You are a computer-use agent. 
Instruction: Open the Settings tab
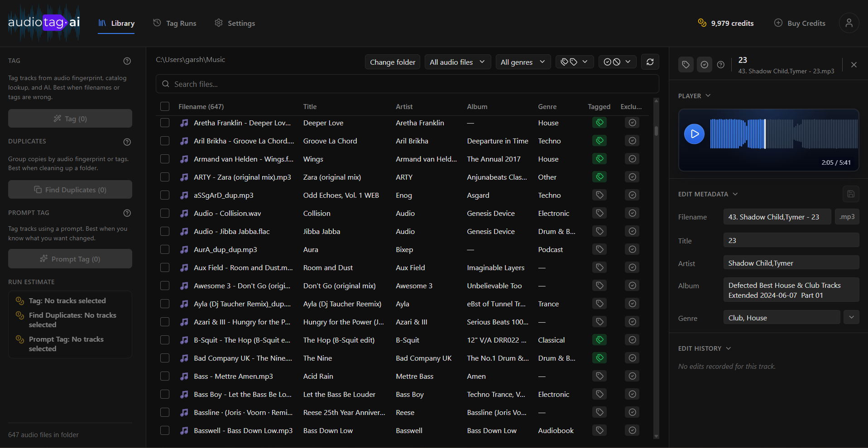point(235,23)
